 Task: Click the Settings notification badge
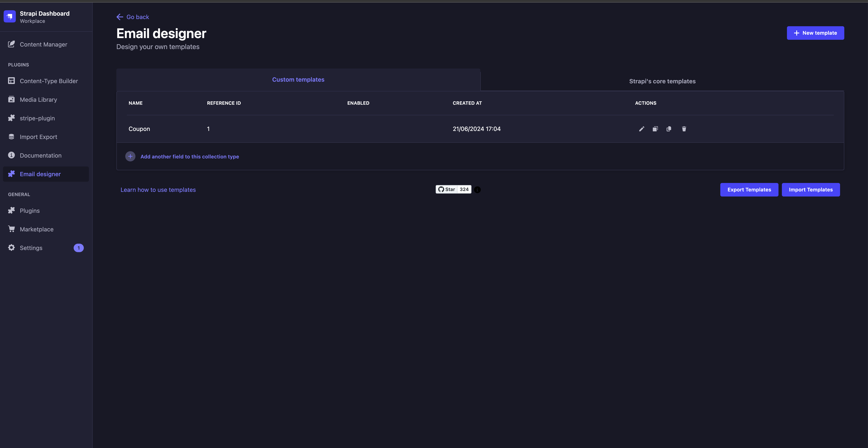pyautogui.click(x=79, y=248)
